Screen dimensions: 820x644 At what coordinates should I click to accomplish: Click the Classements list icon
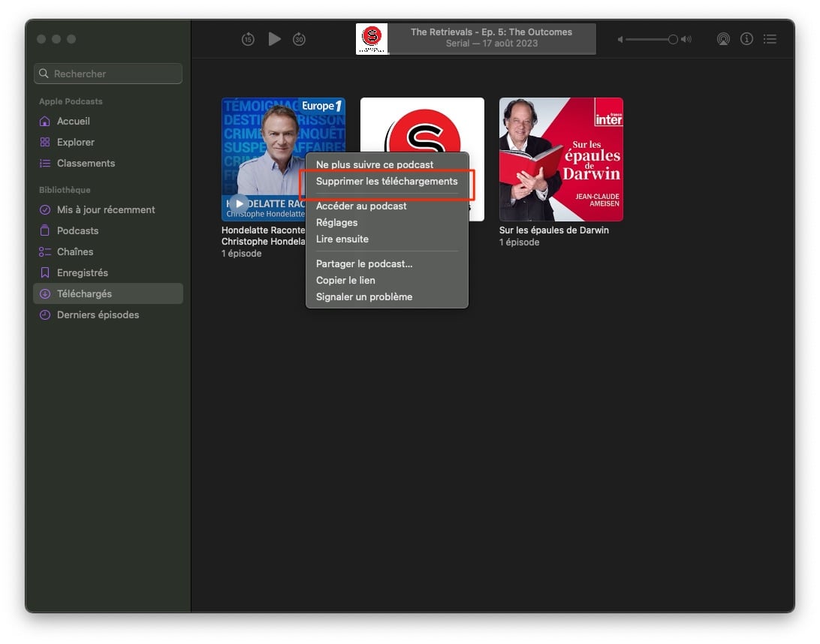point(45,164)
